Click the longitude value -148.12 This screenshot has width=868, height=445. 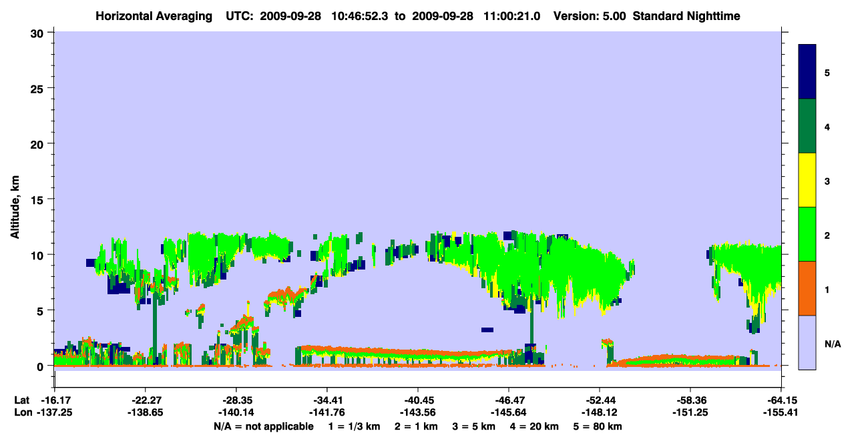tap(599, 413)
